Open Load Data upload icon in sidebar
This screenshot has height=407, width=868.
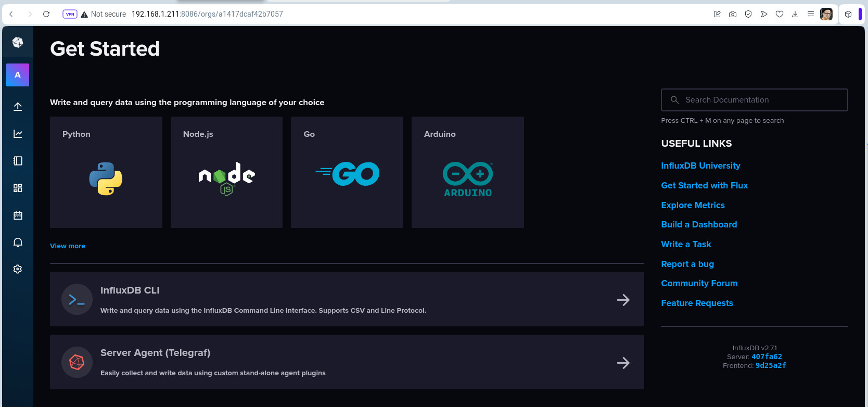point(18,107)
